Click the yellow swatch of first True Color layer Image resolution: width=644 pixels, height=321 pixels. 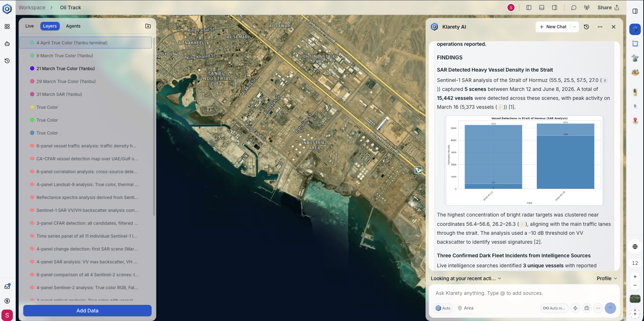pos(32,107)
